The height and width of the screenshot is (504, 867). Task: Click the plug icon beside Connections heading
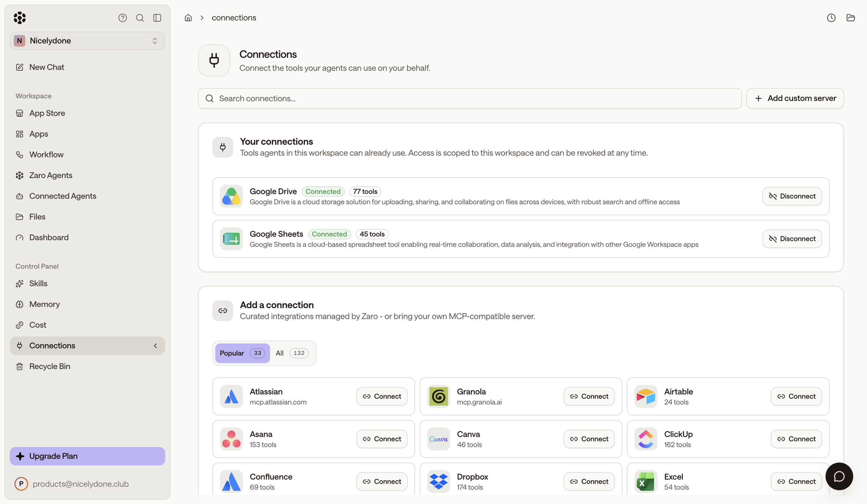click(214, 60)
